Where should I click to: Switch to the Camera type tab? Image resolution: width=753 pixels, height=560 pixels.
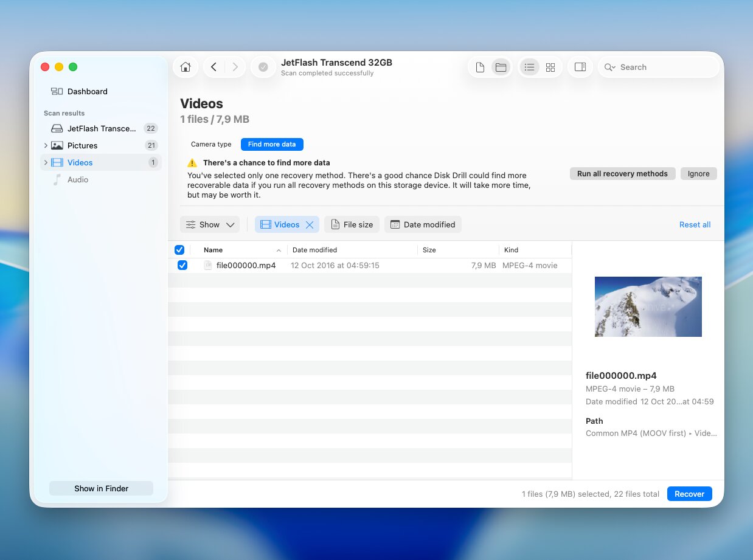point(211,144)
